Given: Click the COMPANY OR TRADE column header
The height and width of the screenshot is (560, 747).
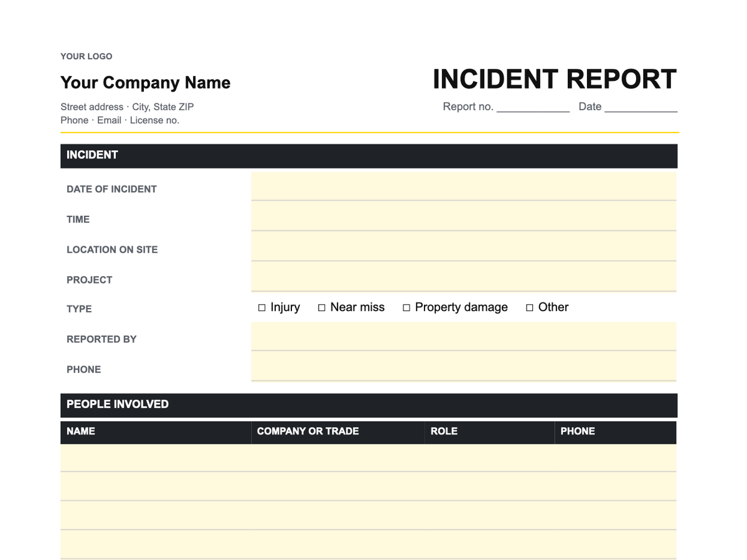Looking at the screenshot, I should [338, 432].
